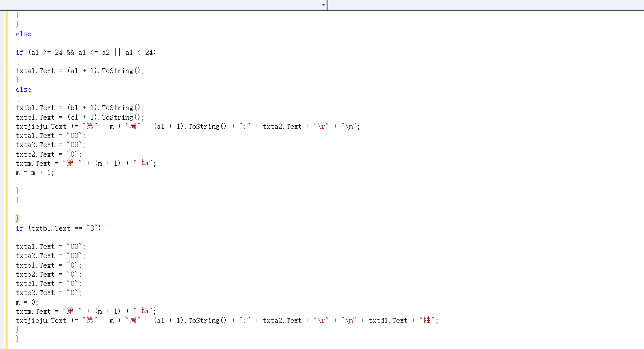Click the 'a1 <= a2' condition in the if statement
644x349 pixels.
click(94, 52)
